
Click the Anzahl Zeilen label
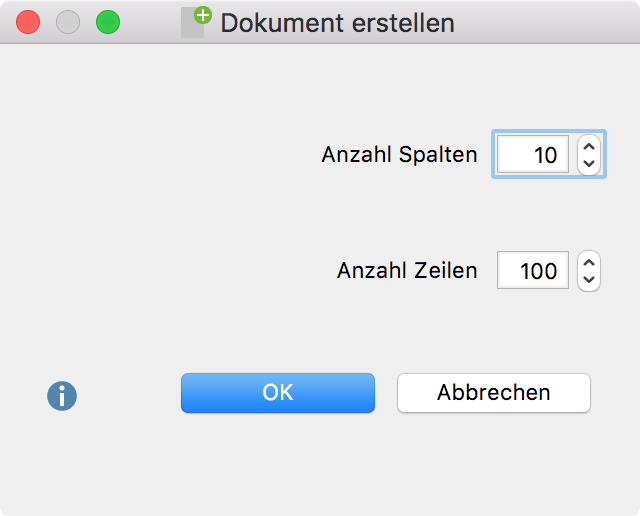point(407,270)
